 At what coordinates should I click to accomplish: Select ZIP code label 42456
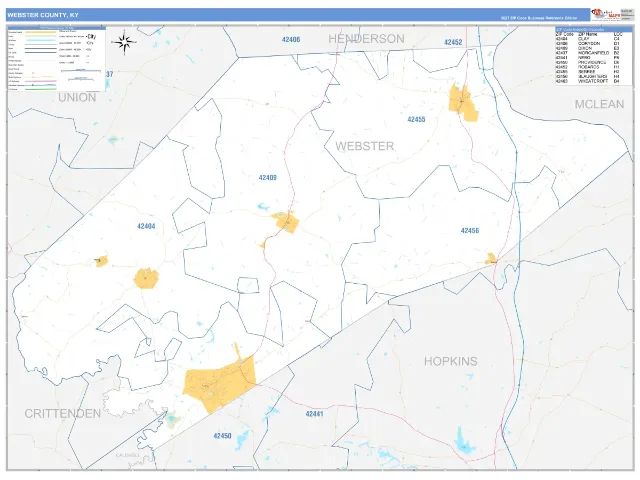pos(470,231)
